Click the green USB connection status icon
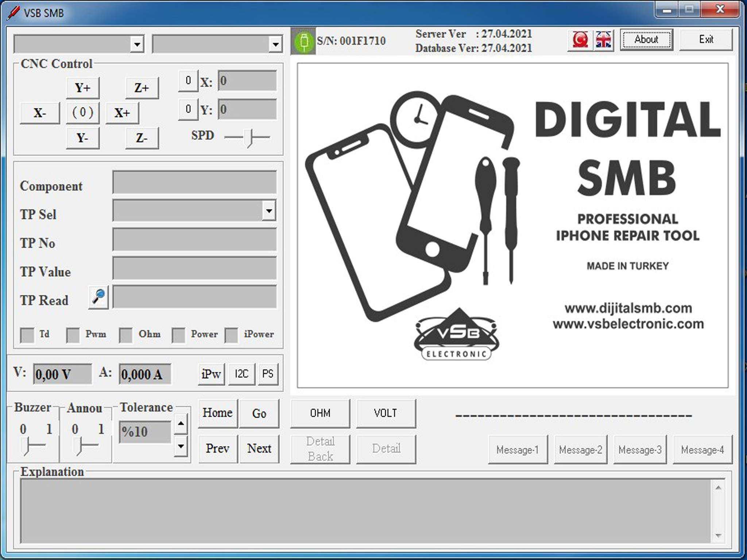 (x=303, y=41)
